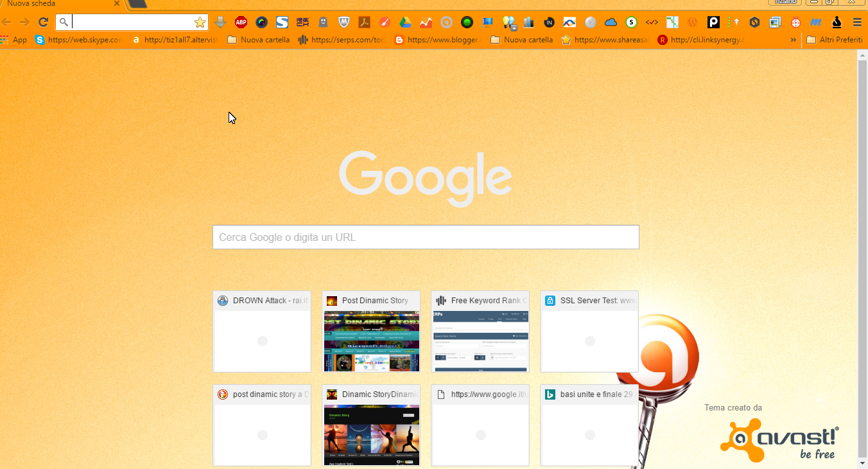The image size is (868, 469).
Task: Open the light bulb extension icon
Action: 508,23
